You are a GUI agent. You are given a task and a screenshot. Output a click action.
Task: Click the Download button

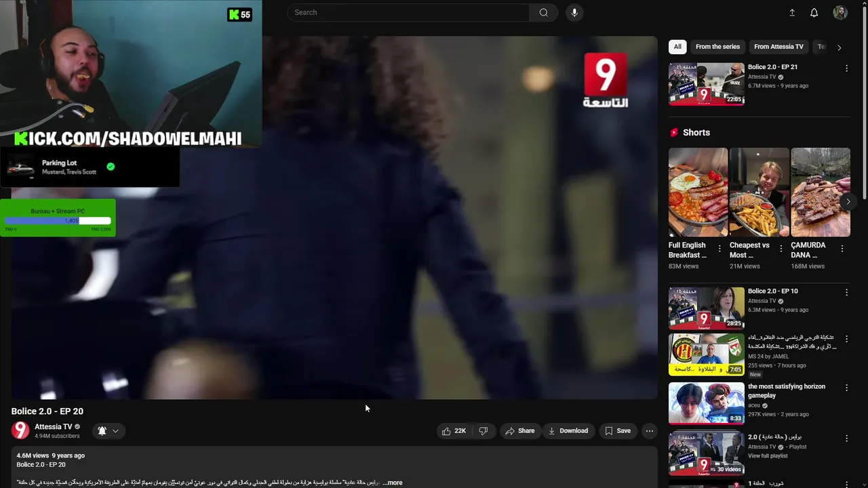[x=568, y=431]
